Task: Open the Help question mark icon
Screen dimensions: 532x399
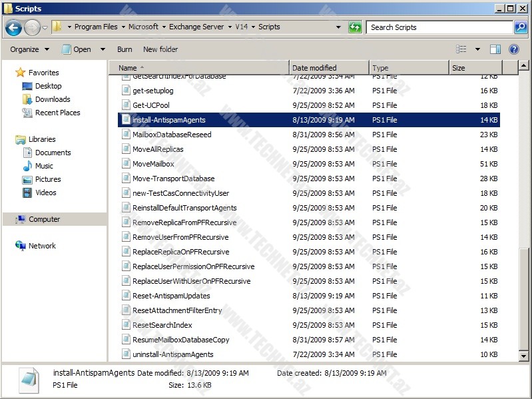Action: click(x=513, y=49)
